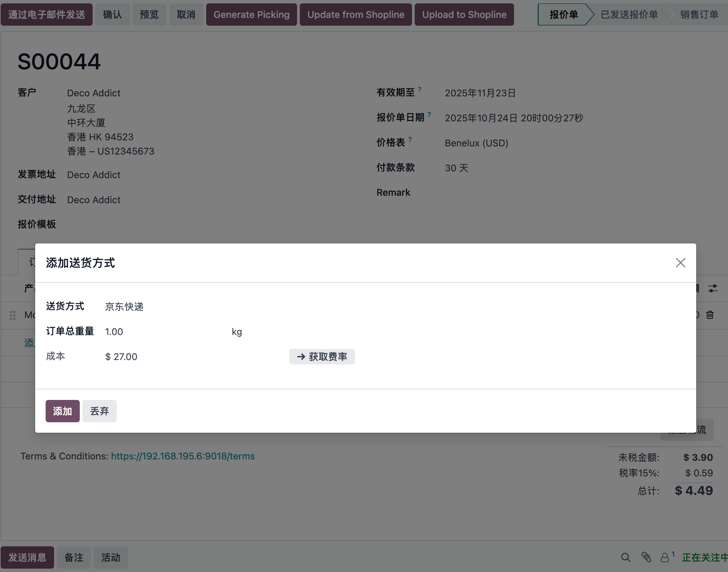The height and width of the screenshot is (572, 728).
Task: Click the 获取费率 get-rate arrow button
Action: click(322, 357)
